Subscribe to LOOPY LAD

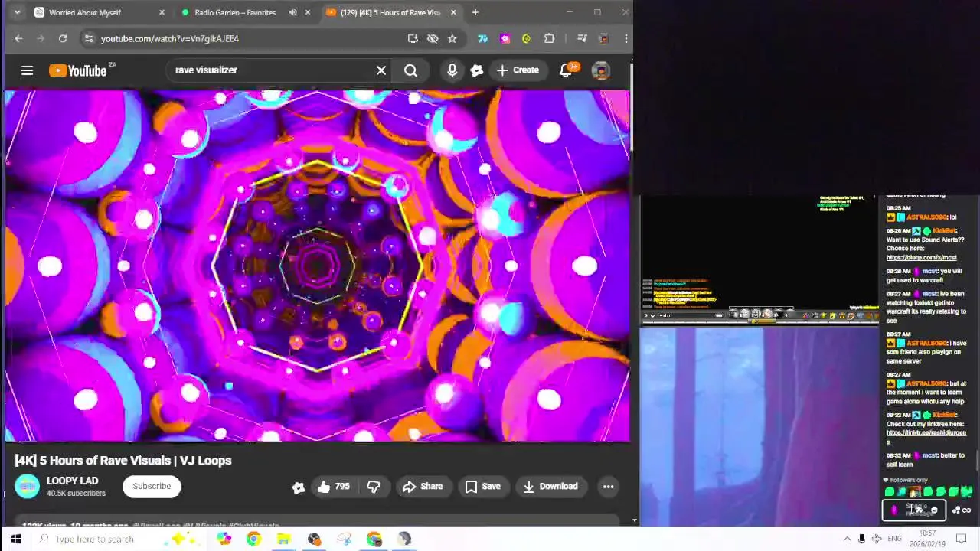152,486
